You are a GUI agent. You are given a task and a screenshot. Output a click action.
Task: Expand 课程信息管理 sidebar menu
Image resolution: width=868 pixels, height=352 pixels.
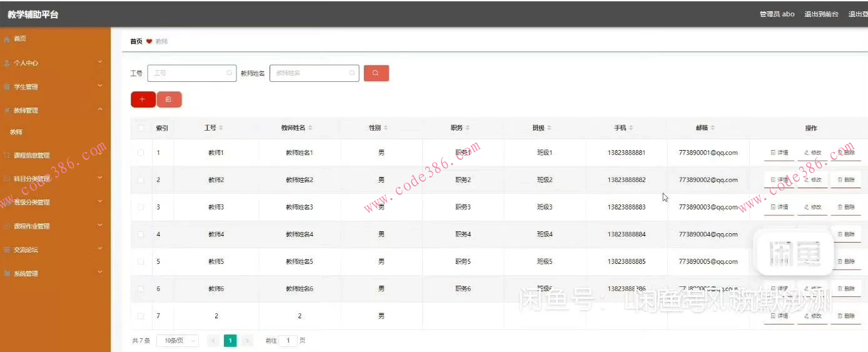click(55, 156)
